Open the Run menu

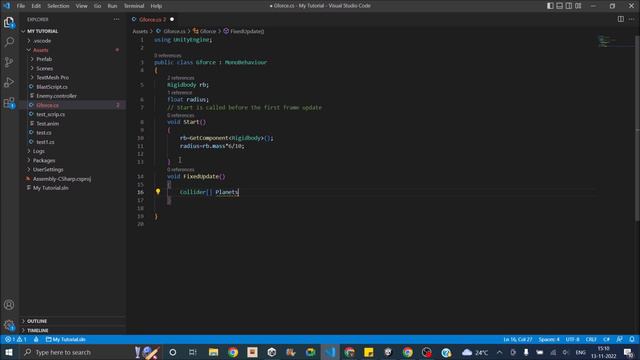tap(112, 6)
